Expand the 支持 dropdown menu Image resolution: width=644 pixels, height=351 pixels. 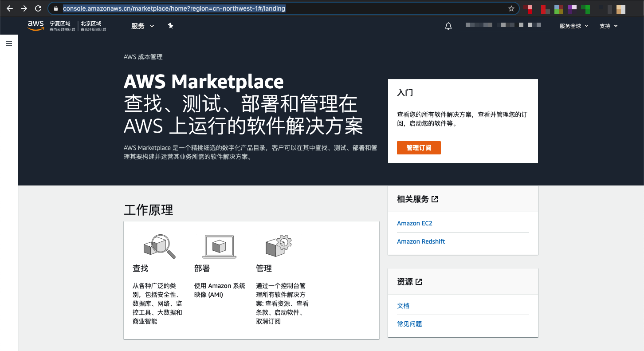609,26
